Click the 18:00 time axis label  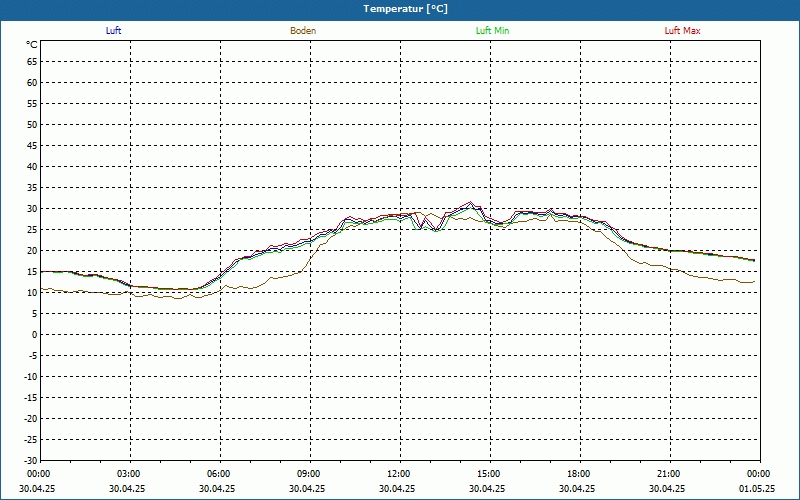(x=580, y=474)
